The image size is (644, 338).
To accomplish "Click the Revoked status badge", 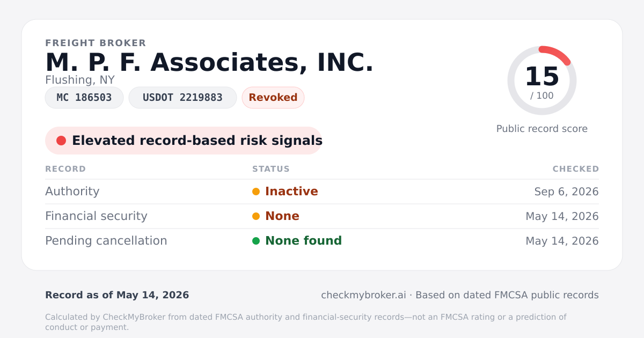I will [x=273, y=98].
